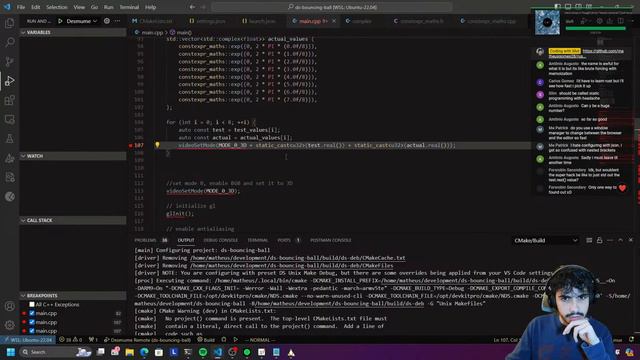Click the green progress bar in the overlay widget

[x=596, y=28]
